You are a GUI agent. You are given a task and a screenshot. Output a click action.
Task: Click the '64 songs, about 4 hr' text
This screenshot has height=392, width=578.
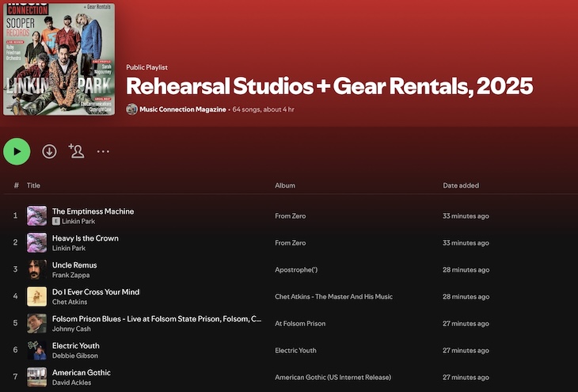pos(263,109)
